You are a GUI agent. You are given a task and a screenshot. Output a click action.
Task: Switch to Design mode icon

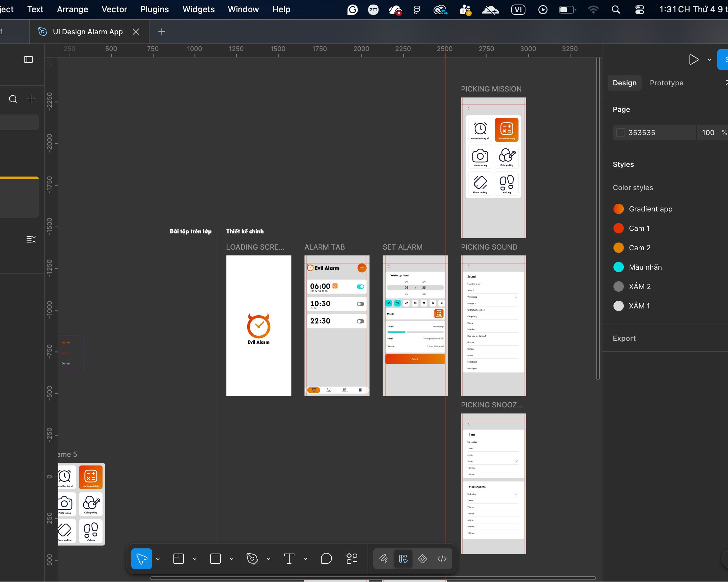[403, 559]
